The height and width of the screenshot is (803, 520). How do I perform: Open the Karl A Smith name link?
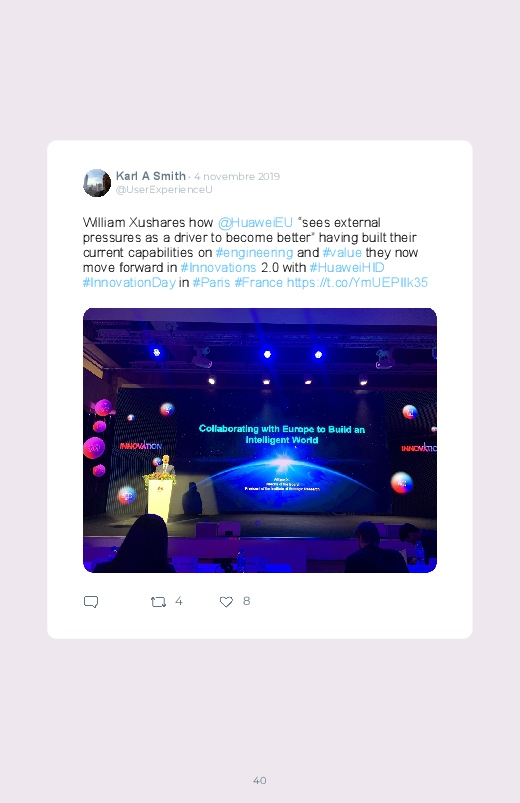(151, 176)
